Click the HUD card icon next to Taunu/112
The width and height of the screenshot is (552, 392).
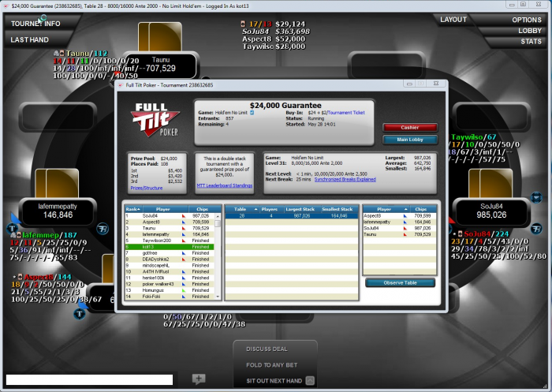pos(59,54)
